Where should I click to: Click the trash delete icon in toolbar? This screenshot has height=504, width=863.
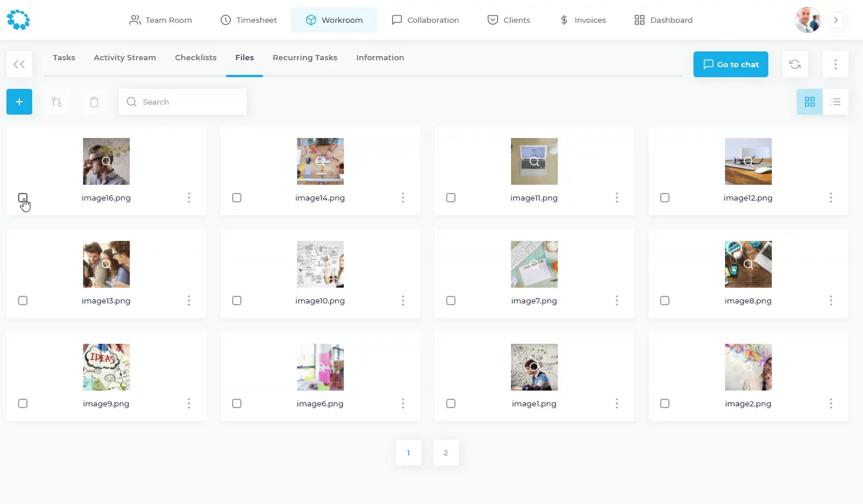pyautogui.click(x=94, y=102)
